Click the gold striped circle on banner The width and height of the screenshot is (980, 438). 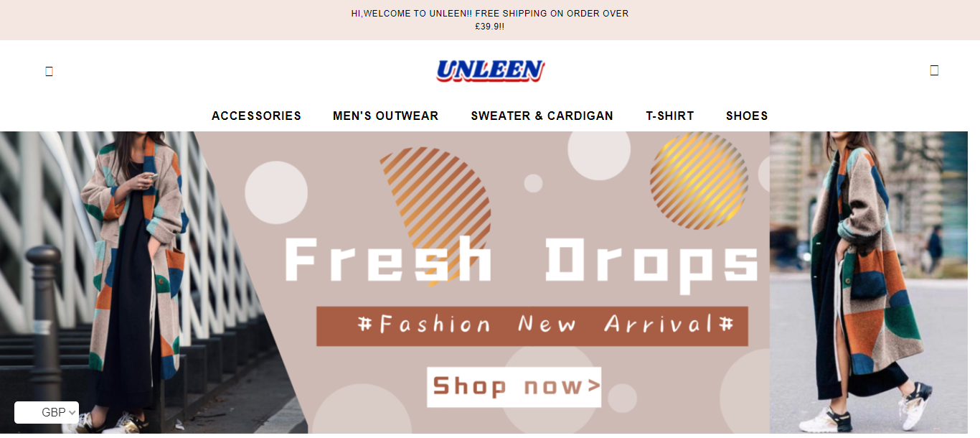click(699, 181)
